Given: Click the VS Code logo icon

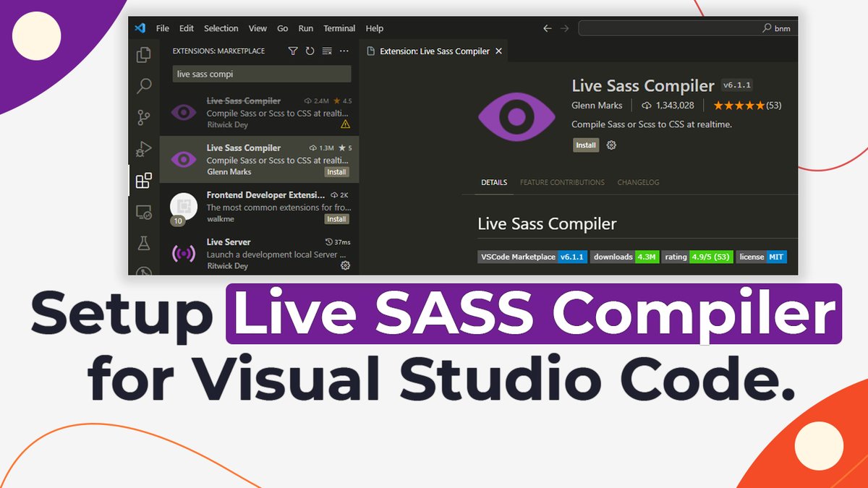Looking at the screenshot, I should (x=140, y=28).
